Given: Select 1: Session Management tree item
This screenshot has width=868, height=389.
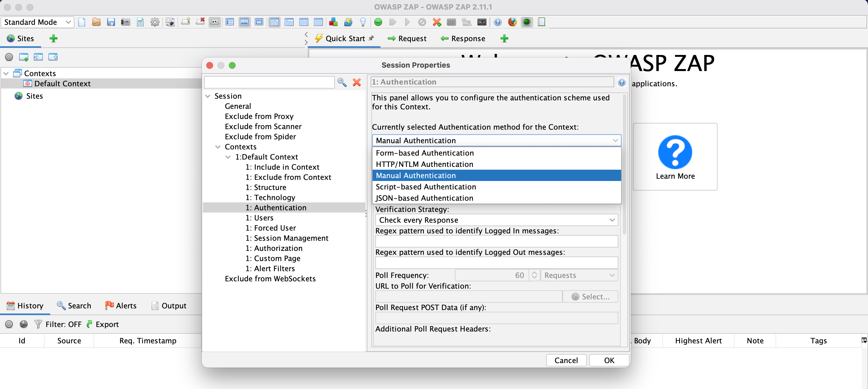Looking at the screenshot, I should pyautogui.click(x=286, y=238).
